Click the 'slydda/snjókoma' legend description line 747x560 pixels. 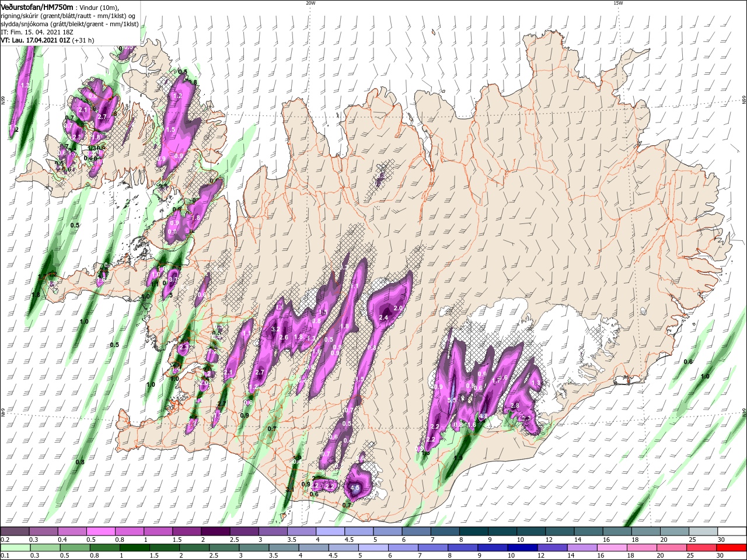pos(69,24)
